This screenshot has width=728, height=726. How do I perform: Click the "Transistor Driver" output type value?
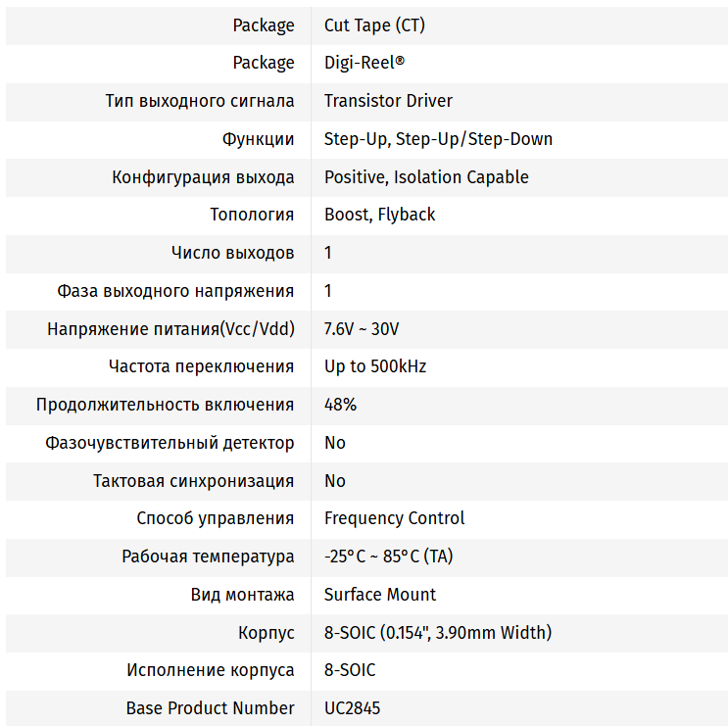388,101
